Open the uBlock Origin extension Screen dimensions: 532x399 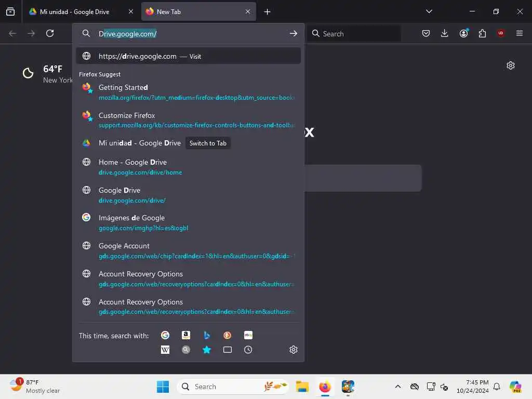click(501, 33)
